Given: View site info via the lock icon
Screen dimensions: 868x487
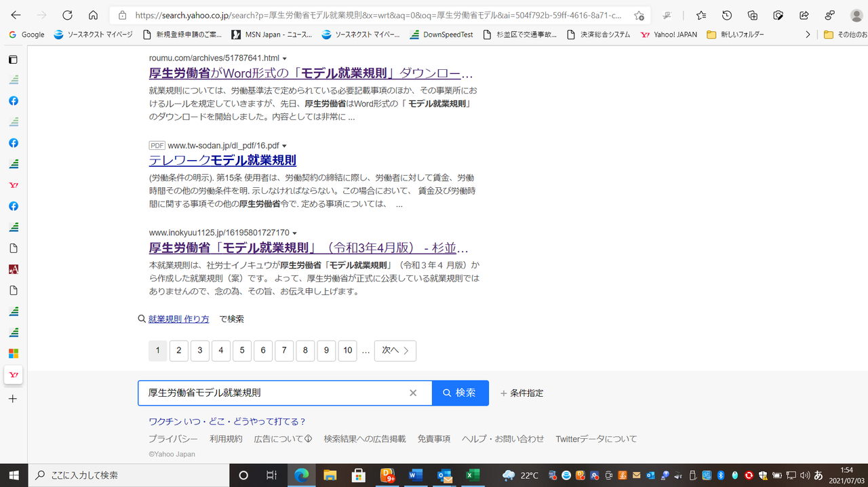Looking at the screenshot, I should [122, 15].
